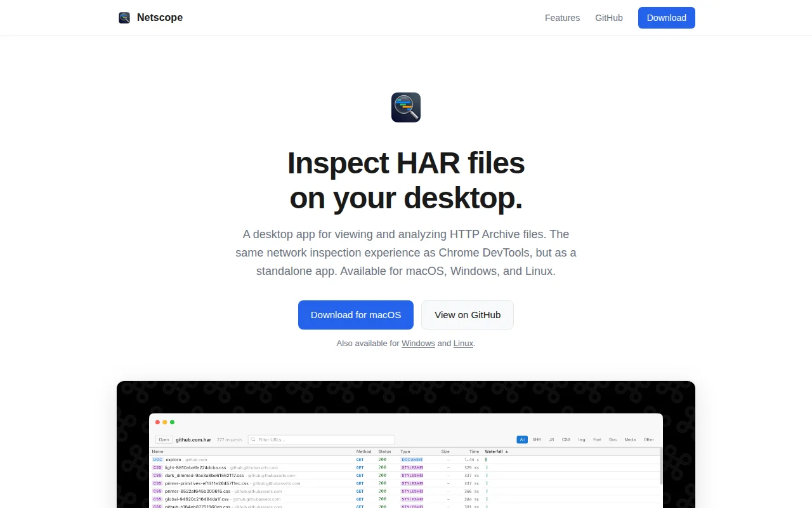
Task: Select the 'explore - github.com' request row
Action: tap(404, 459)
